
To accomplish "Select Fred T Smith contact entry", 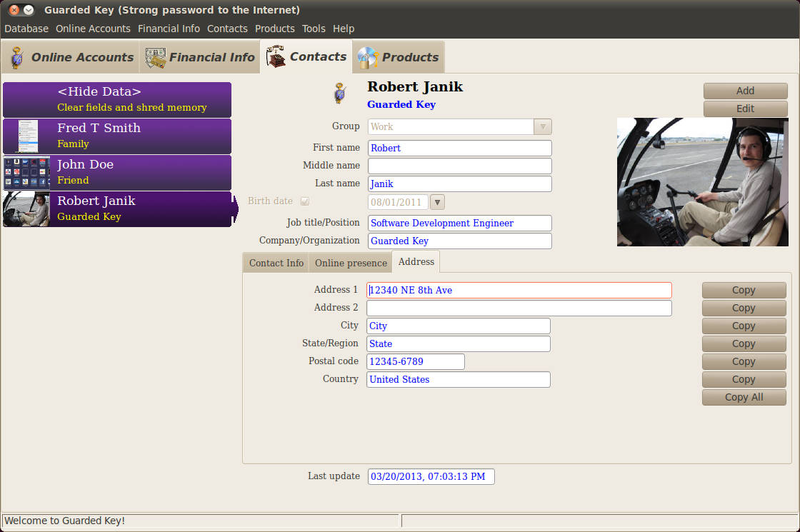I will (117, 136).
